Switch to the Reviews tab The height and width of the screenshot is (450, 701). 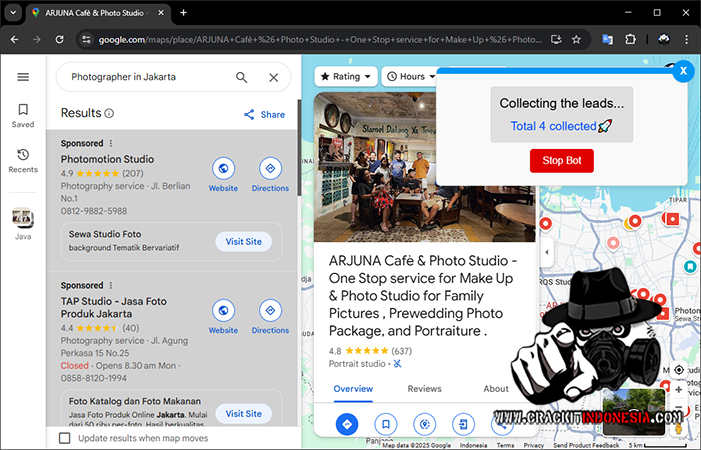click(424, 389)
